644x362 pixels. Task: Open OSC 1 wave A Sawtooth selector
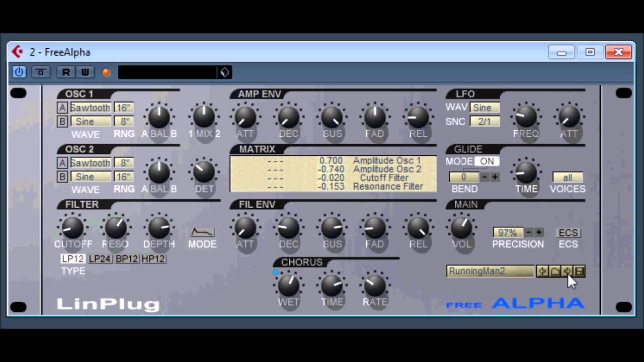[x=91, y=108]
